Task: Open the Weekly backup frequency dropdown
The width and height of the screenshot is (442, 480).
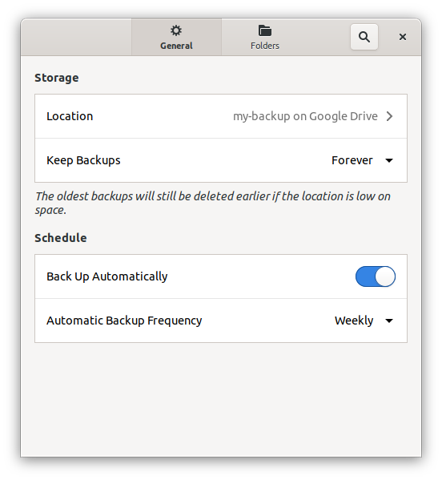Action: tap(364, 321)
